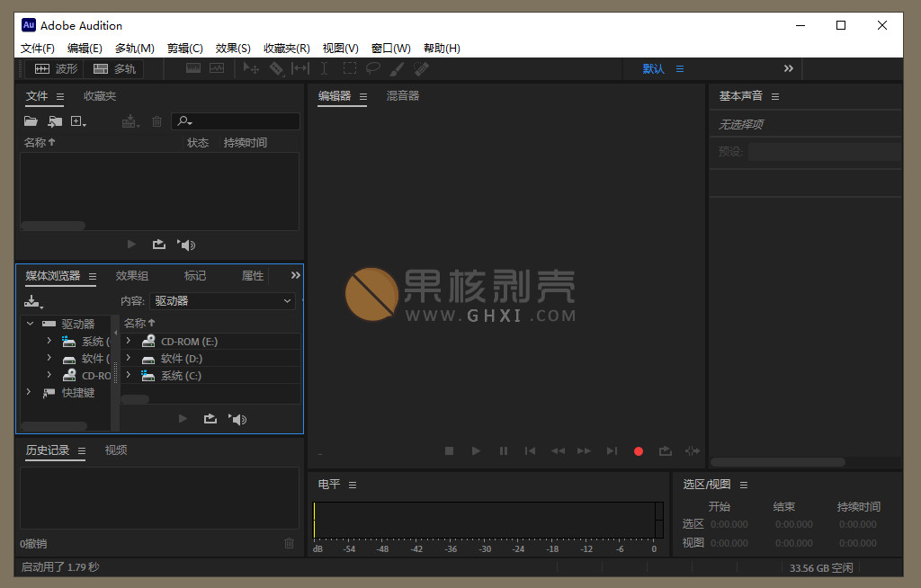This screenshot has height=588, width=921.
Task: Expand the CD-ROM (E:) tree item
Action: tap(129, 342)
